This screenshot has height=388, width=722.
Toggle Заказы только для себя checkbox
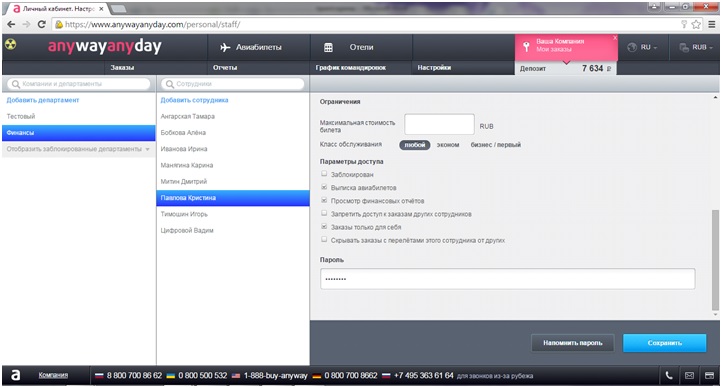pyautogui.click(x=324, y=226)
